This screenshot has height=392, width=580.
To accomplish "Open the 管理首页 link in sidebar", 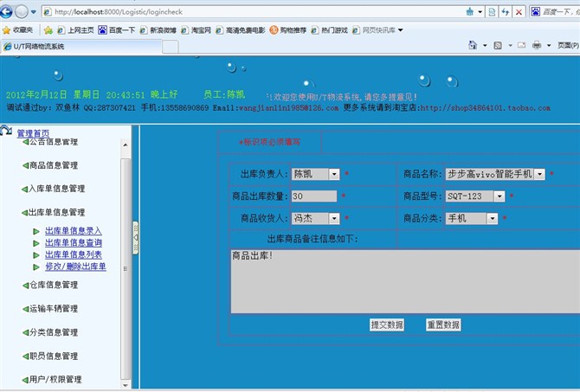I will [x=33, y=133].
